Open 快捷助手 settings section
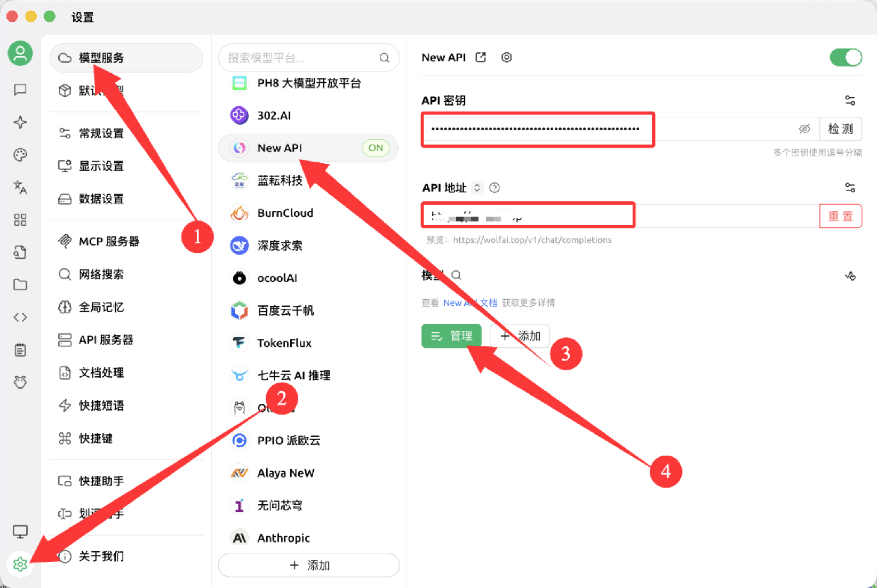 point(126,481)
